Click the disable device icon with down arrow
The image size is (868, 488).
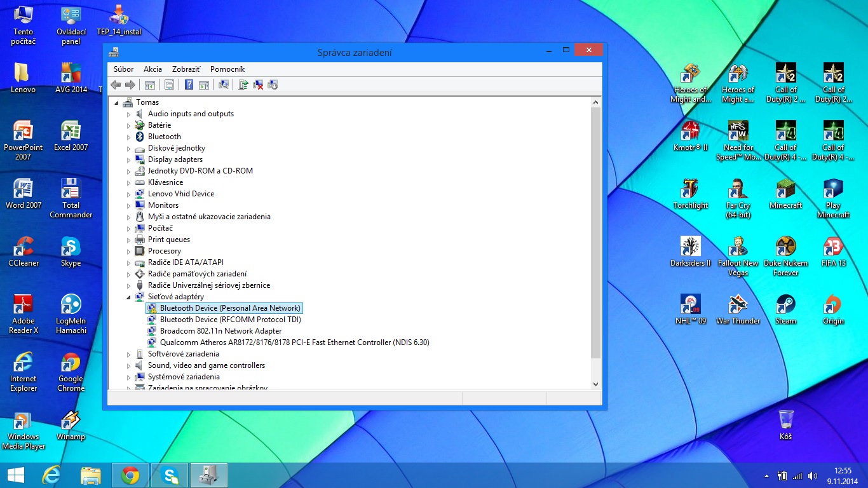pos(273,85)
